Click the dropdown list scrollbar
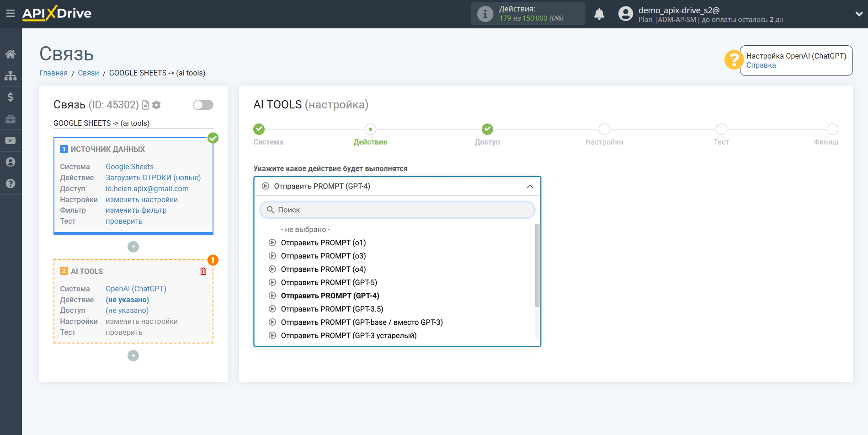Viewport: 868px width, 435px height. coord(537,265)
